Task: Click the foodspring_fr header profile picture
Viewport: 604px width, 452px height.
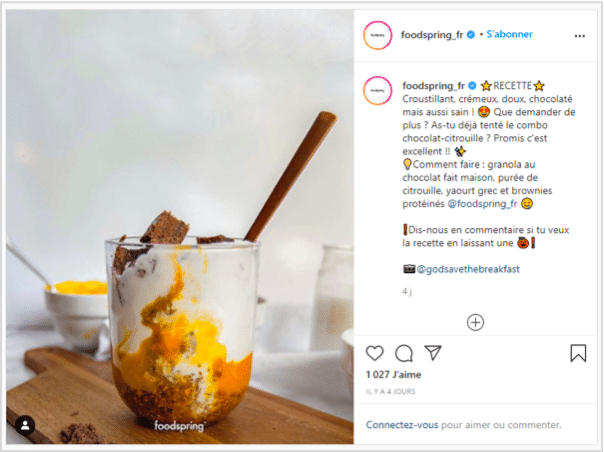Action: [x=378, y=35]
